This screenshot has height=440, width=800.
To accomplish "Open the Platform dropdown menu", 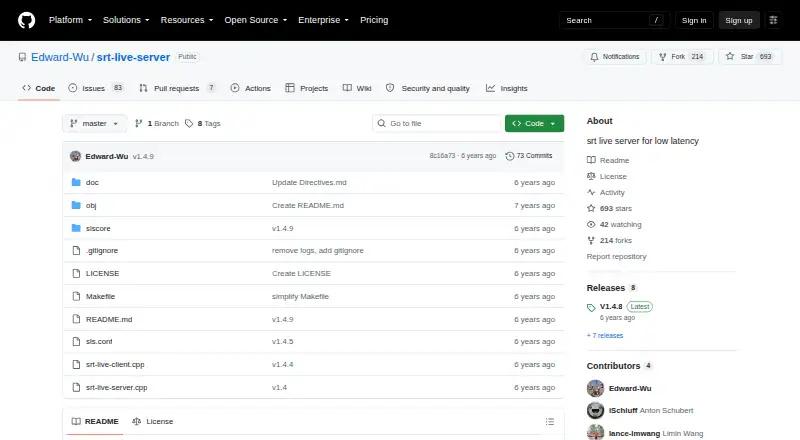I will pyautogui.click(x=70, y=20).
